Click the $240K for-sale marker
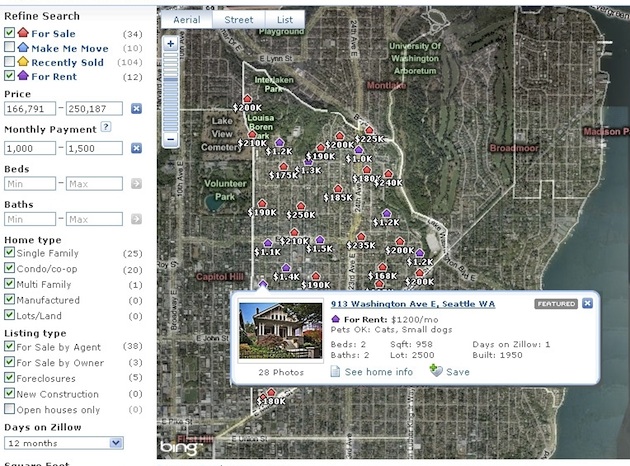Viewport: 630px width, 466px height. [x=388, y=174]
